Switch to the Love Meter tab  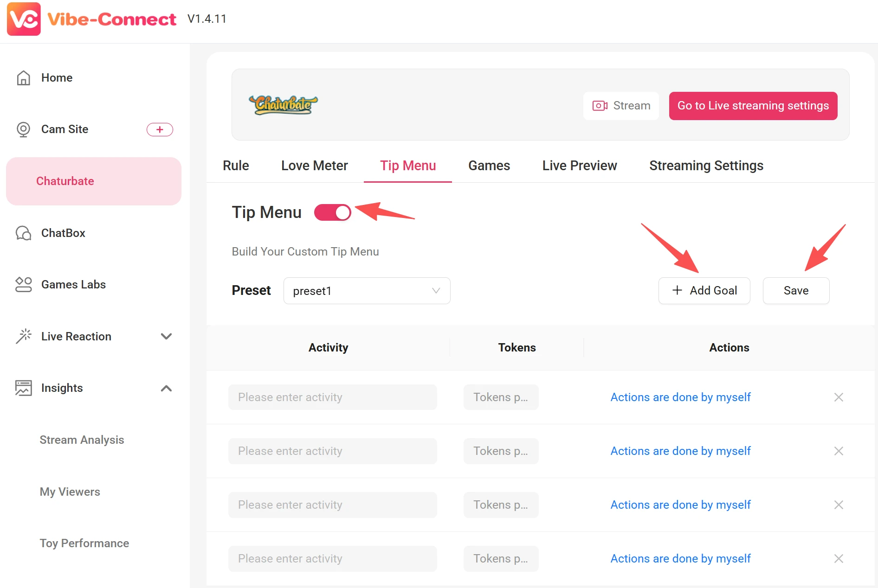(x=314, y=166)
